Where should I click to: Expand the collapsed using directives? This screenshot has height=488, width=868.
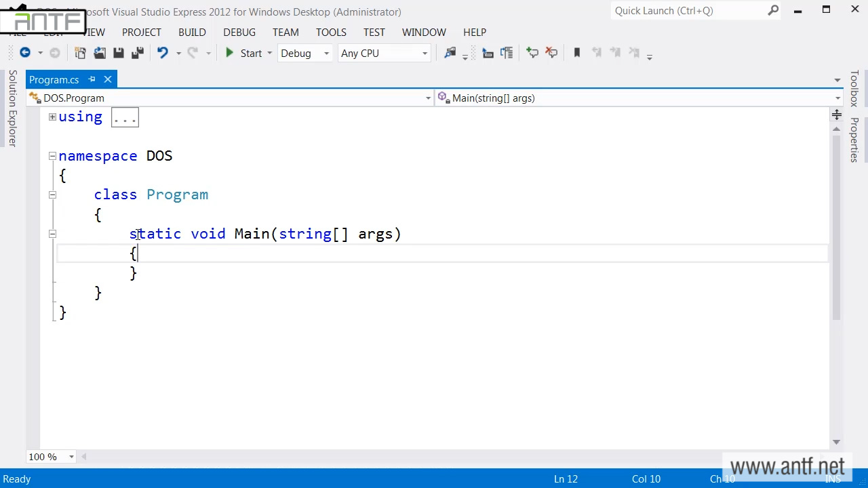click(x=52, y=117)
